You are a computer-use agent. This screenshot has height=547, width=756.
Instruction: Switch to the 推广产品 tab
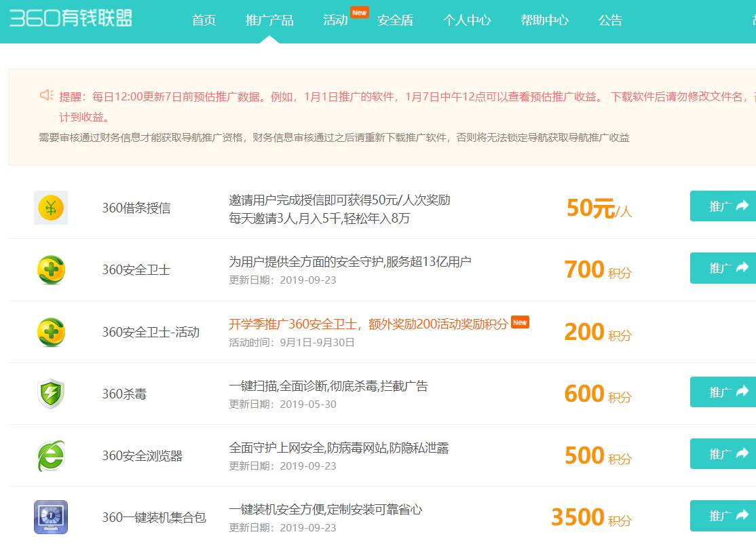(271, 20)
